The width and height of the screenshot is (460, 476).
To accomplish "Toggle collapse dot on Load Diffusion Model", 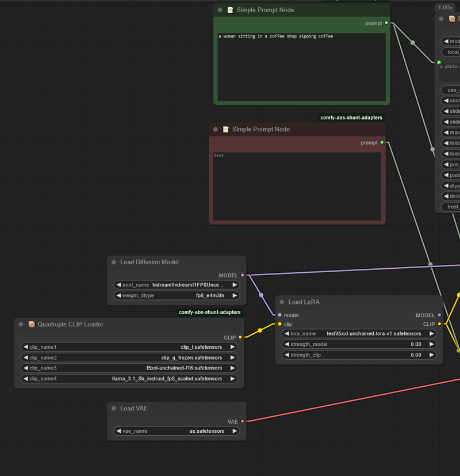I will click(x=114, y=262).
